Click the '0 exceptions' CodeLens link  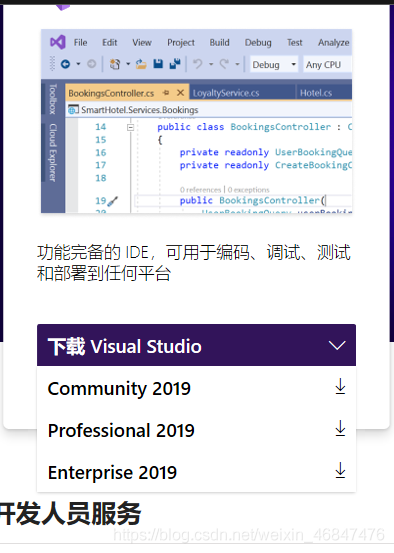[248, 190]
